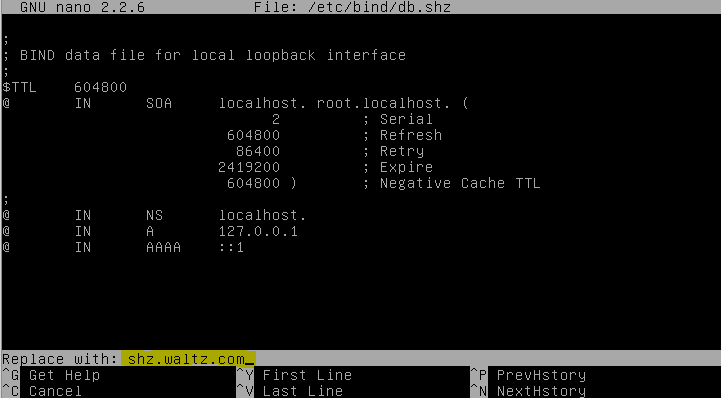Click root.localhost. in the SOA line
This screenshot has height=398, width=721.
(383, 103)
